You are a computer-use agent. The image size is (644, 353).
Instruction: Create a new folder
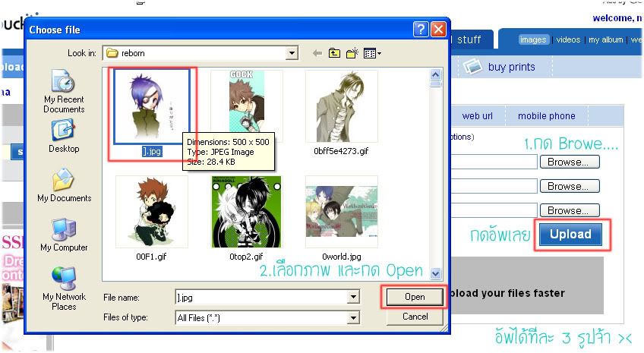pyautogui.click(x=352, y=53)
